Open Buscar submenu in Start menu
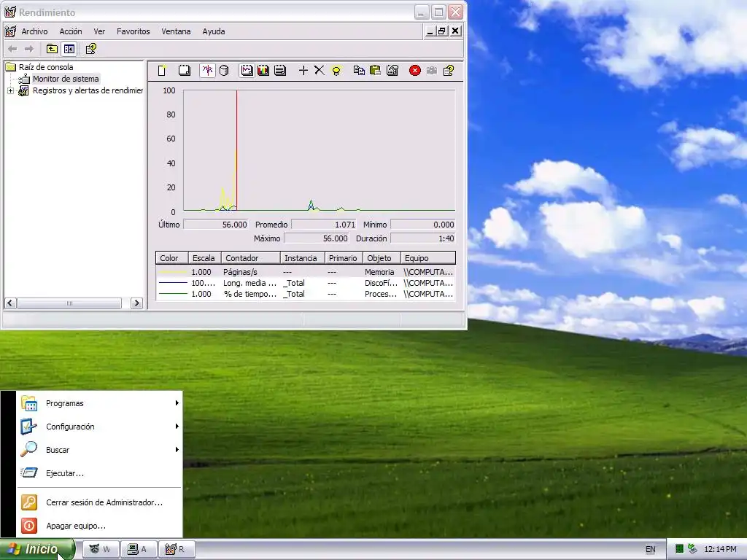Screen dimensions: 747x560 point(99,450)
